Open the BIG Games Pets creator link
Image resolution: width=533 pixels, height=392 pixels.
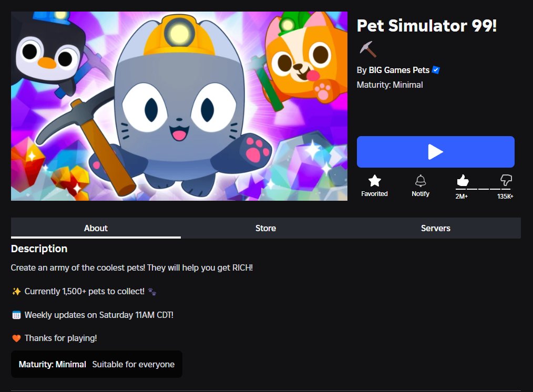pos(399,70)
